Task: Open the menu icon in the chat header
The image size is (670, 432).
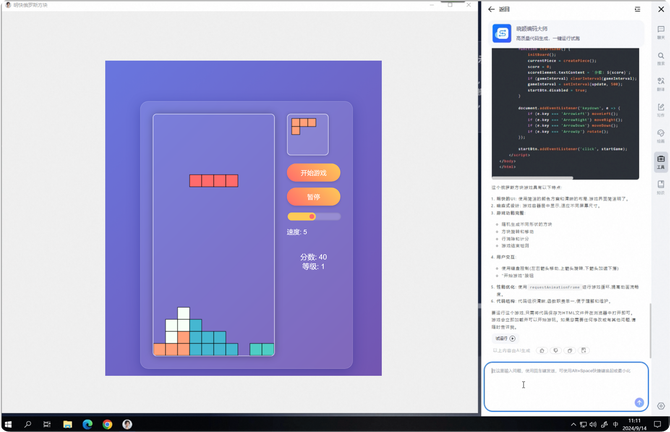Action: tap(637, 9)
